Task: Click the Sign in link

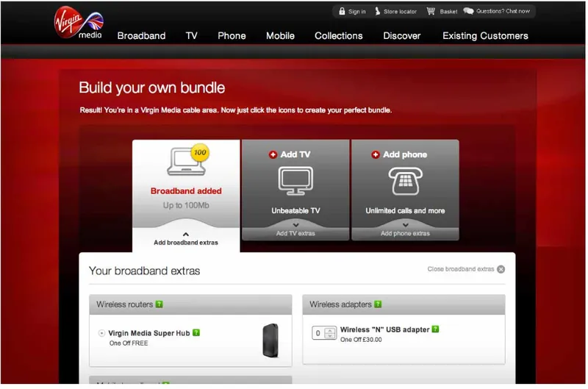Action: [356, 12]
